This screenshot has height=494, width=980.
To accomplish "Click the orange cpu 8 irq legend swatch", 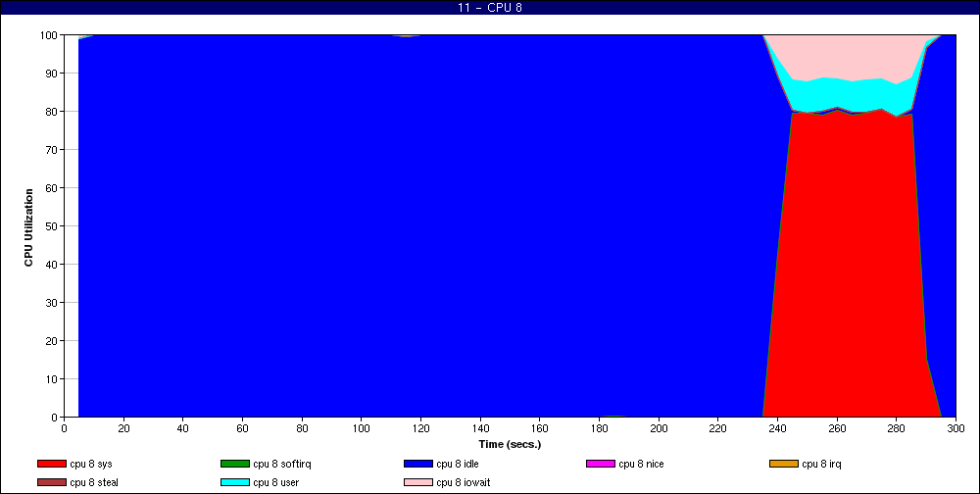I will click(x=784, y=464).
